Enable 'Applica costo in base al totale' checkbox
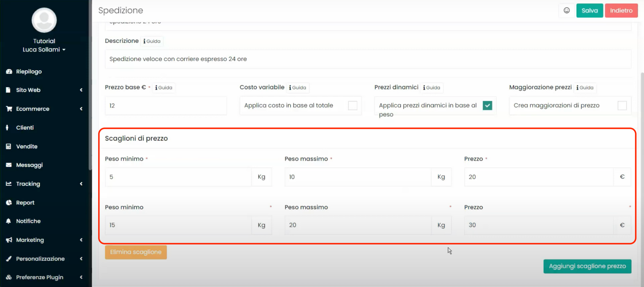Image resolution: width=644 pixels, height=287 pixels. coord(353,105)
